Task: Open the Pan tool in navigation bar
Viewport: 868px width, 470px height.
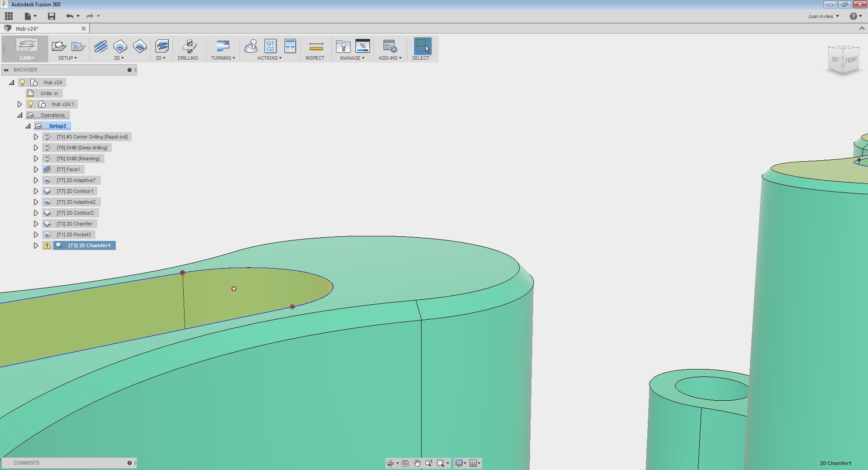Action: point(416,463)
